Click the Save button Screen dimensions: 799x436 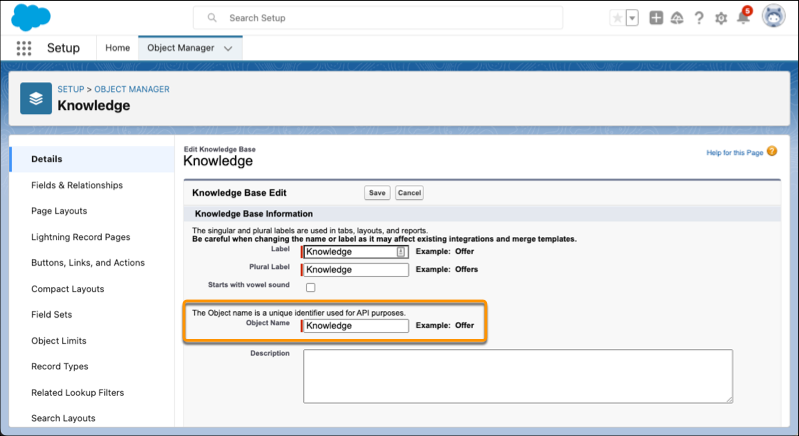click(377, 193)
